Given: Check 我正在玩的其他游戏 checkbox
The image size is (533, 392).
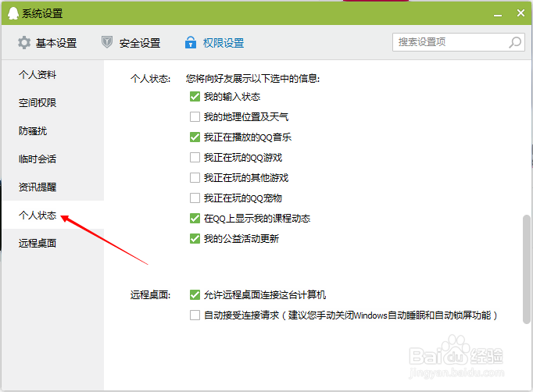Looking at the screenshot, I should pyautogui.click(x=195, y=178).
